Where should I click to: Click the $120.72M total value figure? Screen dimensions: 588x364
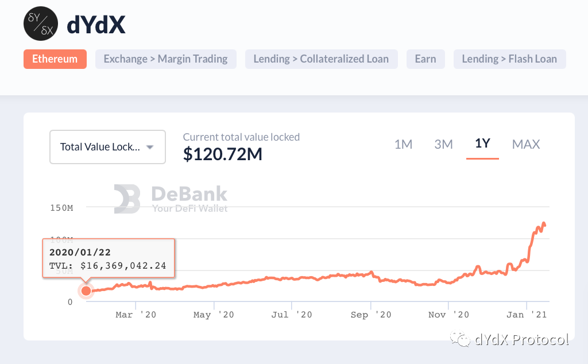(223, 154)
